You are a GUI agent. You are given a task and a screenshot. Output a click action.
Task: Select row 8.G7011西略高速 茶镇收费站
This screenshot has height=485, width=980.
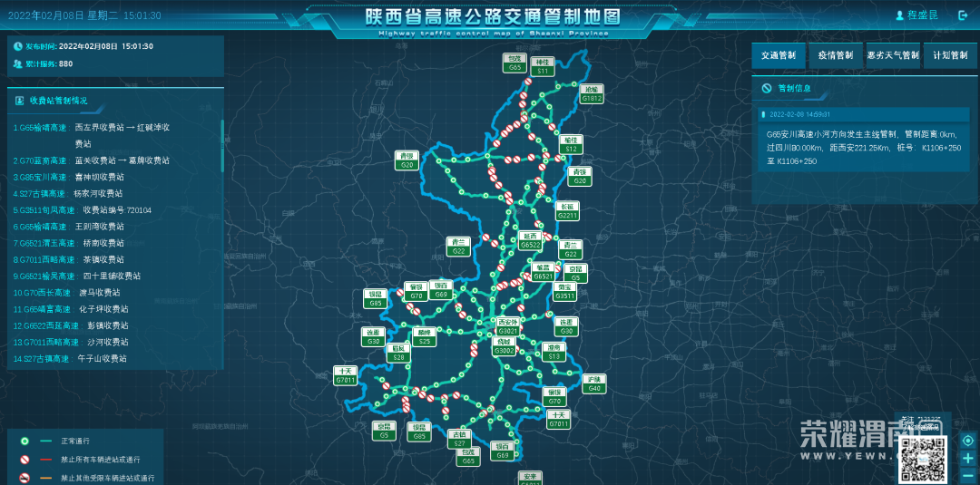[x=69, y=259]
